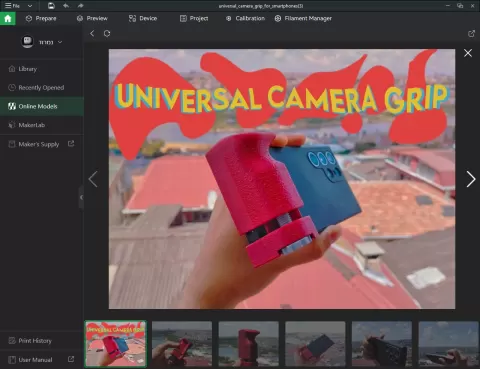Click the external link icon beside User Manual

point(71,359)
